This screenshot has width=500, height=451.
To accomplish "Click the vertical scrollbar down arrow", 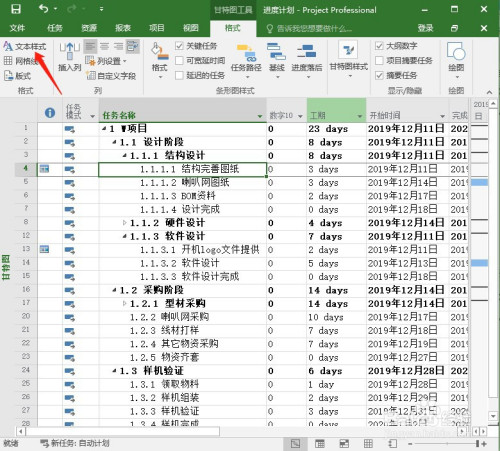I will click(x=493, y=416).
